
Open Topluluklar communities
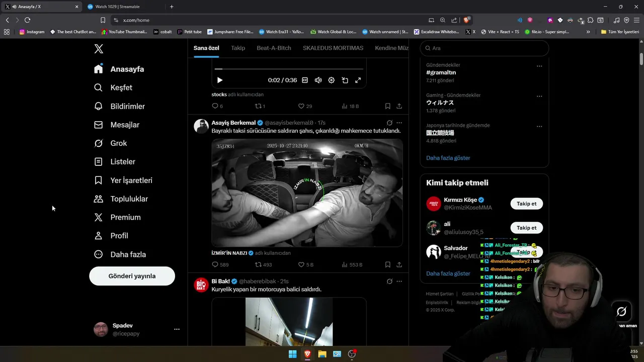(x=121, y=199)
